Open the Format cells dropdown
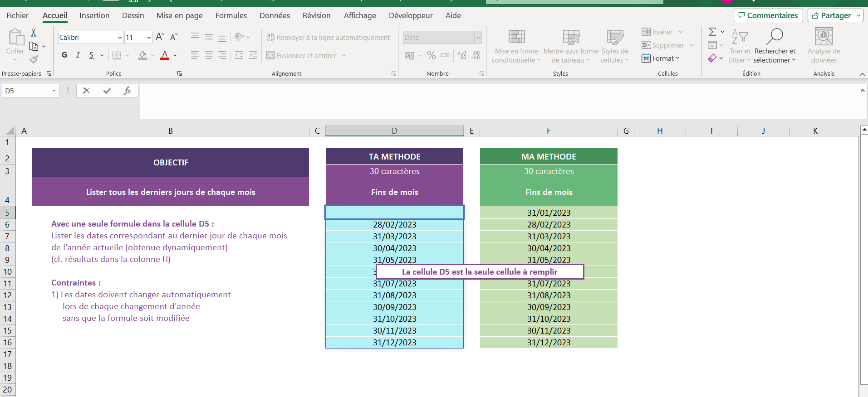The height and width of the screenshot is (397, 868). click(661, 58)
